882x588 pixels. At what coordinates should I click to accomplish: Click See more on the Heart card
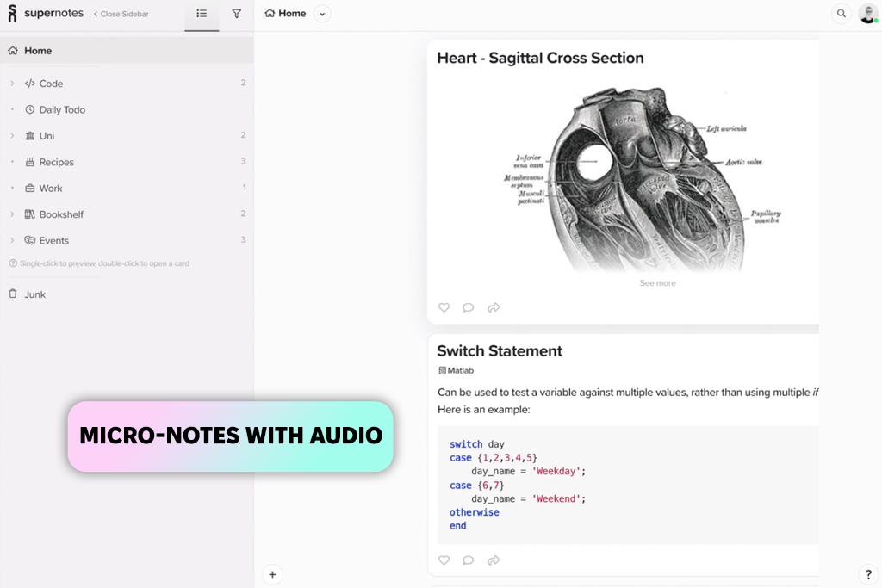[657, 283]
